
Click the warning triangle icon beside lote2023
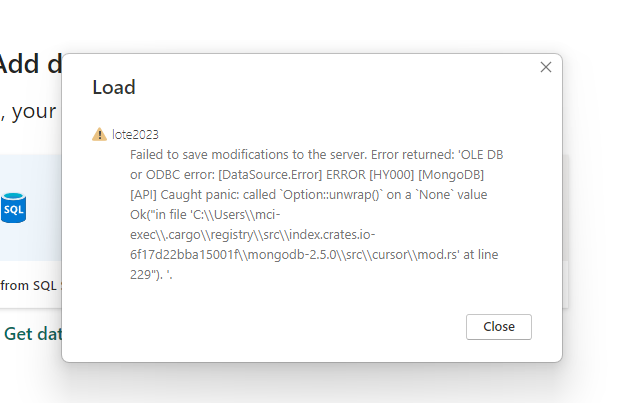(x=99, y=134)
